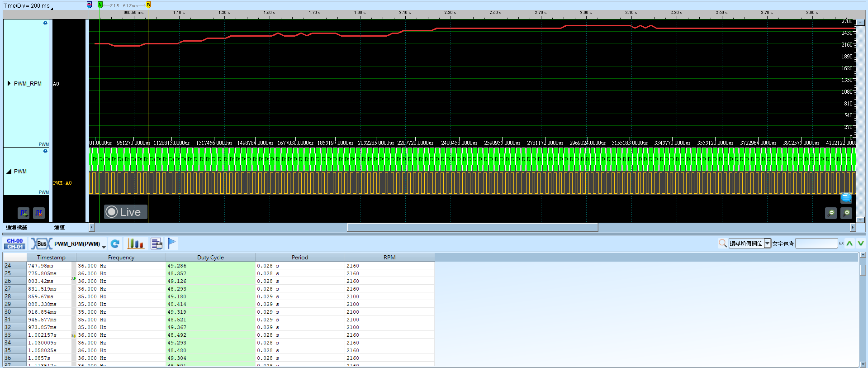Click the Frequency column header
This screenshot has height=368, width=868.
[x=121, y=257]
